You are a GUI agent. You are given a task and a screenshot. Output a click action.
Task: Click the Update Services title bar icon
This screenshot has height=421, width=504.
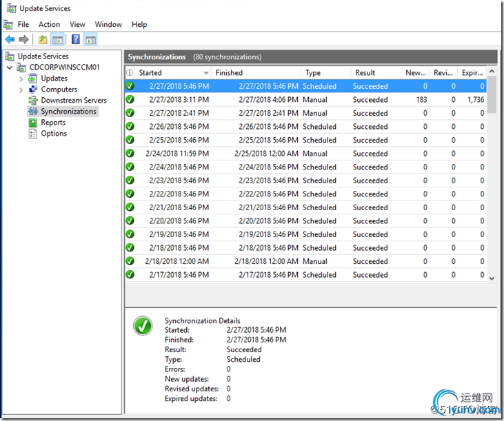12,8
